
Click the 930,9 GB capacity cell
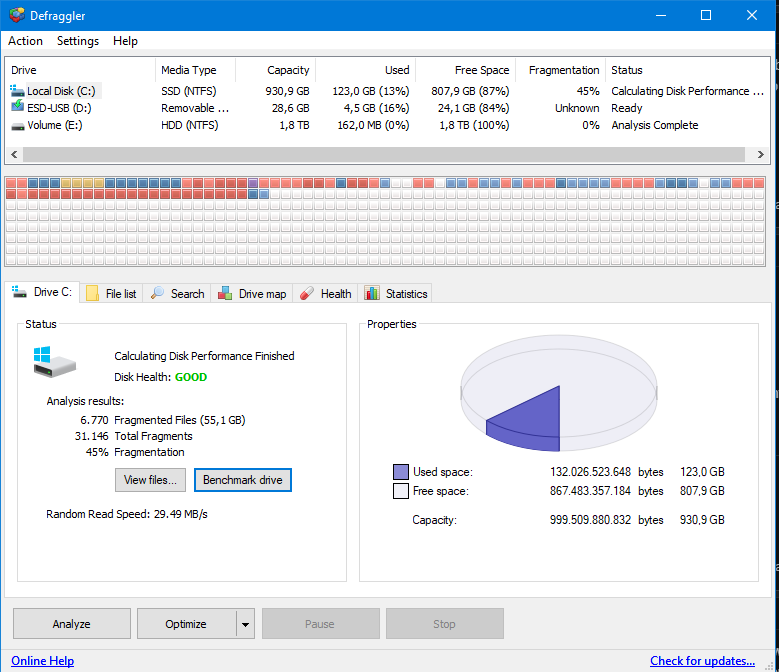pyautogui.click(x=287, y=91)
